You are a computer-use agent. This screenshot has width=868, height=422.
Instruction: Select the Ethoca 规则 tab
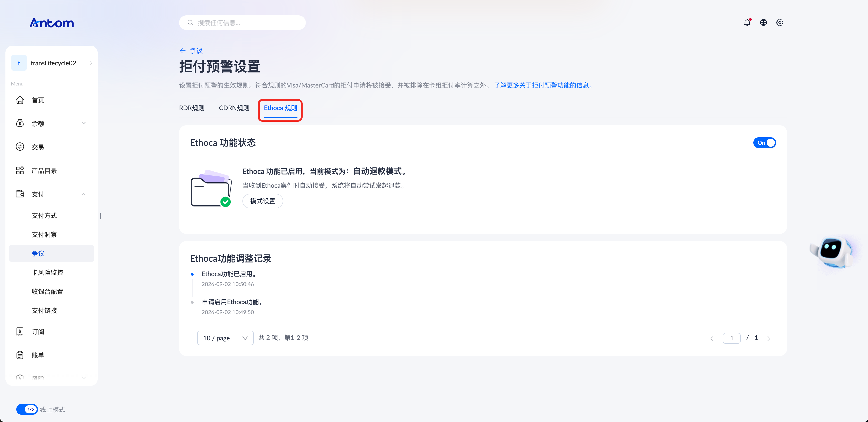(x=280, y=108)
